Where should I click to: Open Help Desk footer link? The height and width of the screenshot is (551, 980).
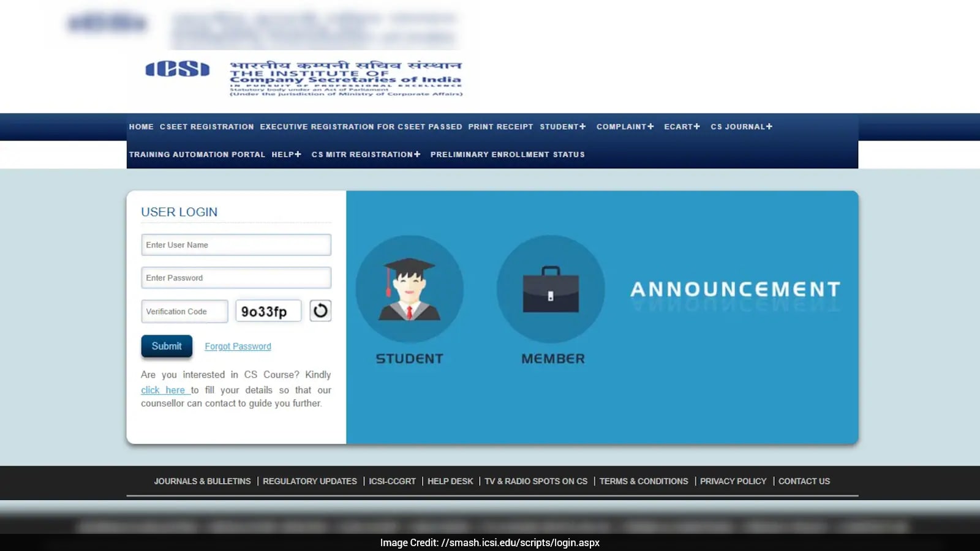click(x=450, y=481)
